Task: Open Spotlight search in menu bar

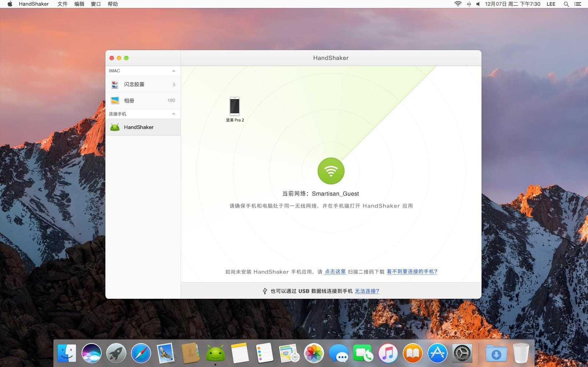Action: 566,4
